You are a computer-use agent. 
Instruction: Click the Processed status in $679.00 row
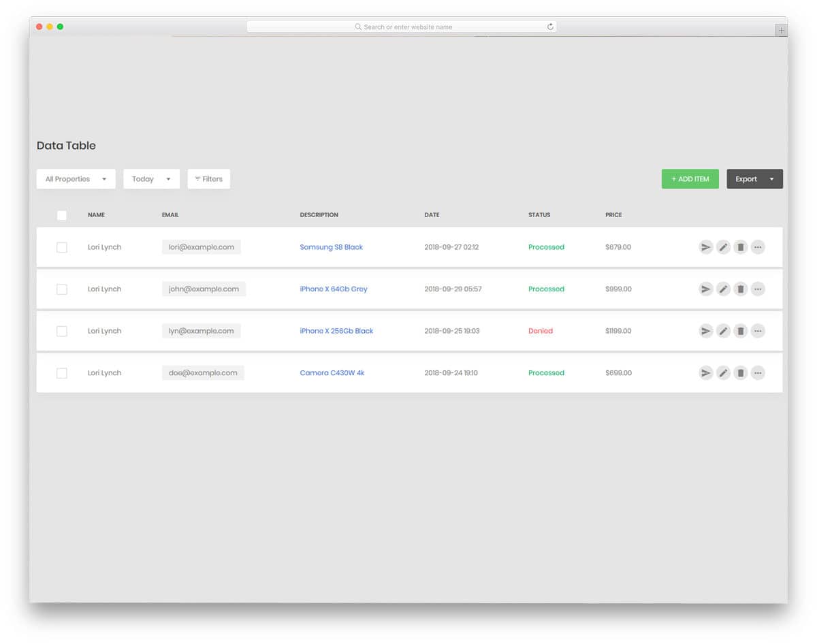[x=546, y=247]
